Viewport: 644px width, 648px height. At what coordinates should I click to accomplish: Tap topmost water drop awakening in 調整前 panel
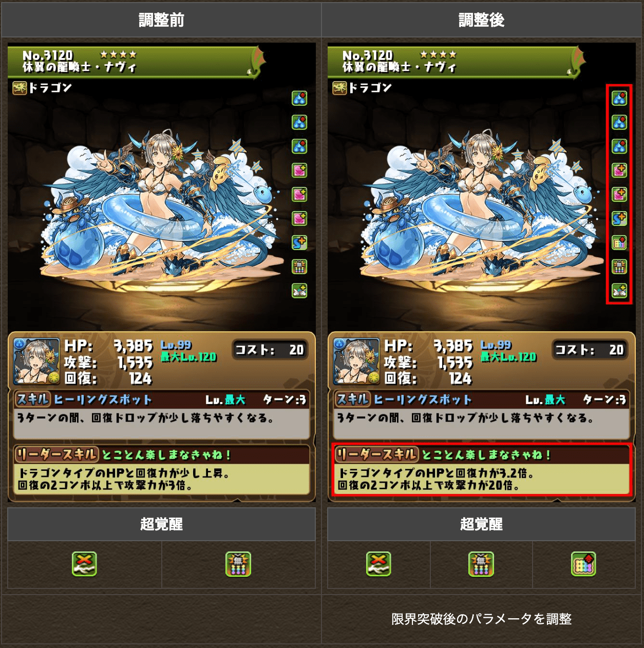(299, 98)
